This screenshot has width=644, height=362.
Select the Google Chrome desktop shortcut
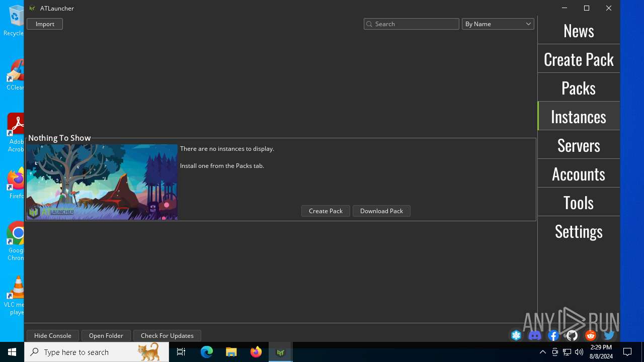click(x=16, y=241)
